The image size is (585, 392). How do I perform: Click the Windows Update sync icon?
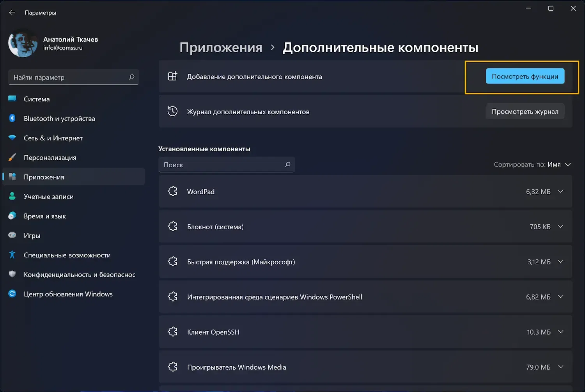pyautogui.click(x=12, y=294)
